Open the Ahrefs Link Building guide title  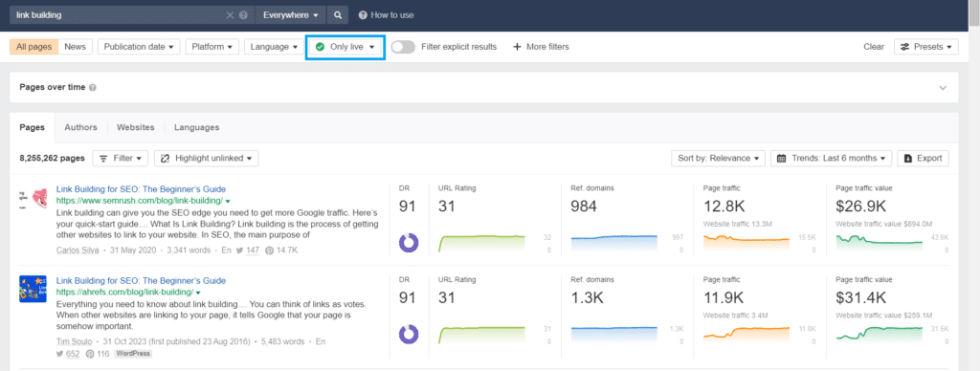click(x=142, y=281)
